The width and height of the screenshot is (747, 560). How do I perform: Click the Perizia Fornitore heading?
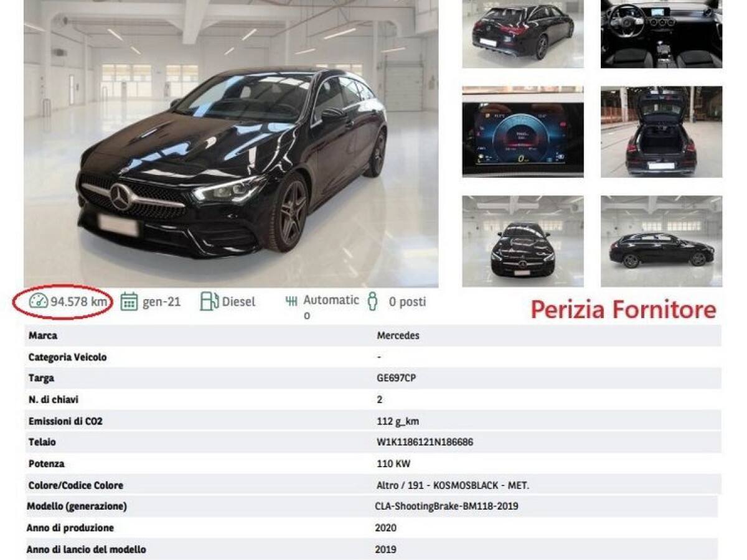tap(624, 309)
